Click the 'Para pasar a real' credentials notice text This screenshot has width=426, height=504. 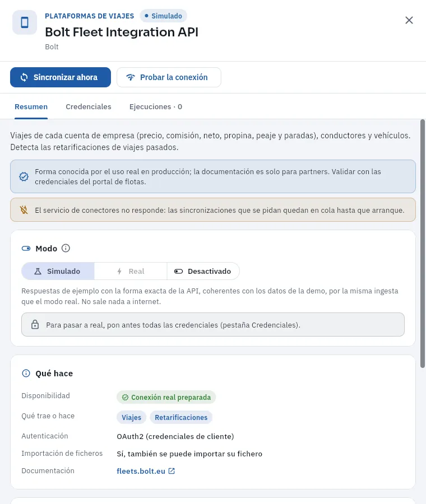(173, 325)
